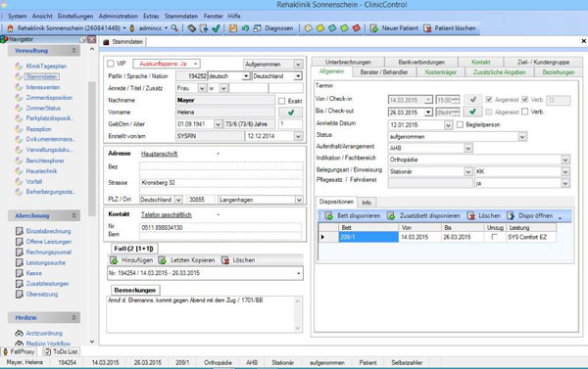Click the Arztzuordnung icon under Medizin
The width and height of the screenshot is (588, 369).
(x=20, y=333)
